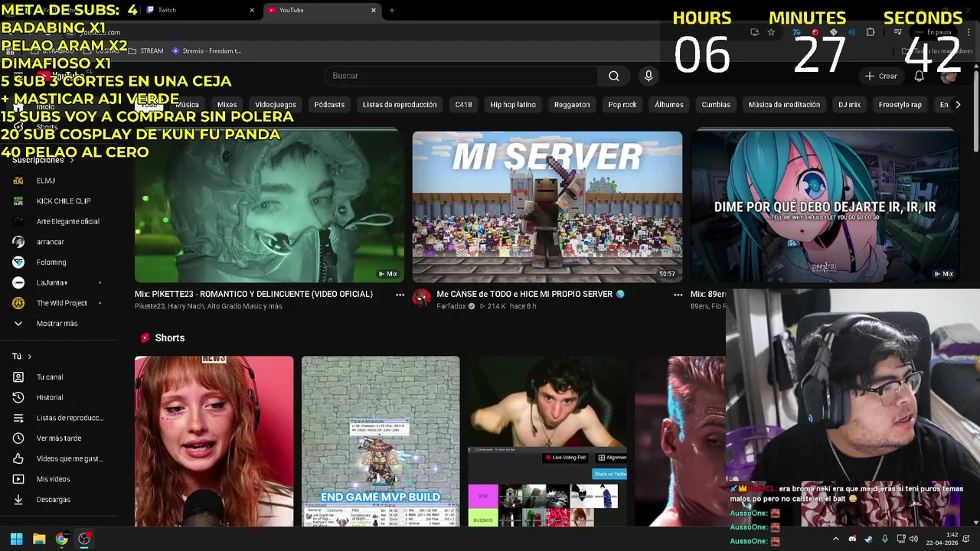
Task: Select the Hip hop latino chip
Action: 513,104
